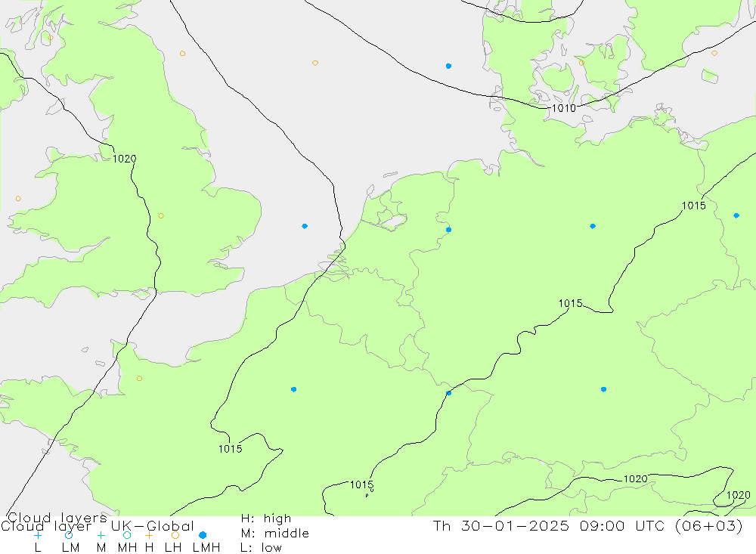Click the 'LM' legend label
Screen dimensions: 756x554
(71, 548)
